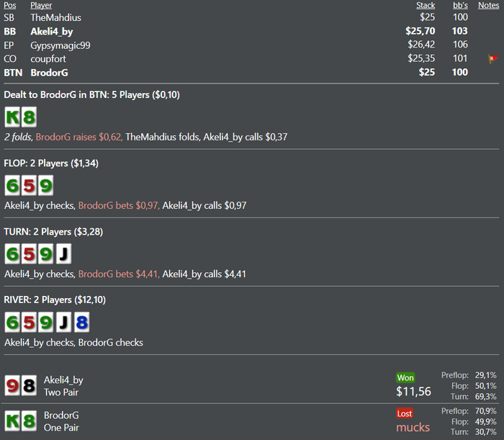The height and width of the screenshot is (440, 504).
Task: Click BrodorG's green K showdown card
Action: tap(12, 421)
